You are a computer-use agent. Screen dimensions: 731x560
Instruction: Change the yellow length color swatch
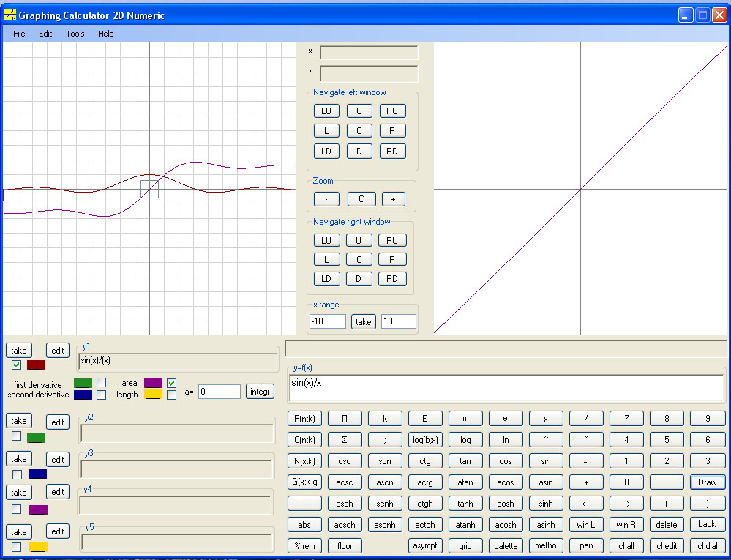[x=153, y=395]
